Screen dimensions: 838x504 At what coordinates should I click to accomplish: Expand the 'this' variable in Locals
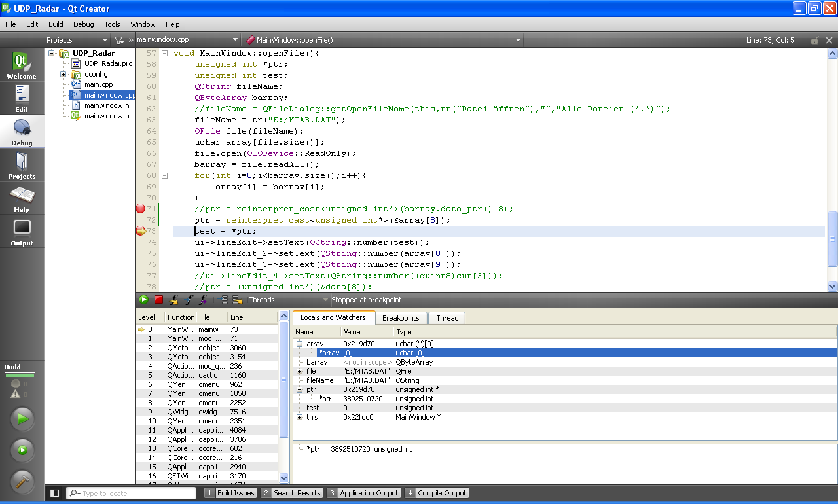299,417
